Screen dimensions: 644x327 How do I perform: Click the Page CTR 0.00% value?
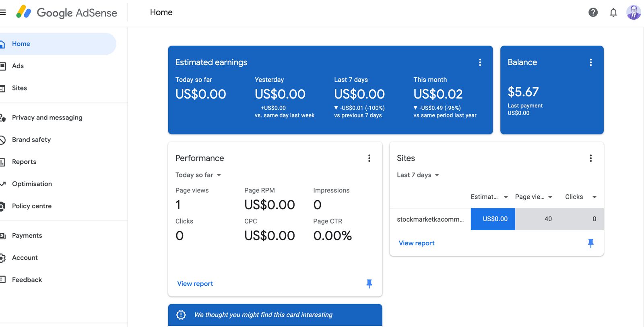(x=332, y=236)
